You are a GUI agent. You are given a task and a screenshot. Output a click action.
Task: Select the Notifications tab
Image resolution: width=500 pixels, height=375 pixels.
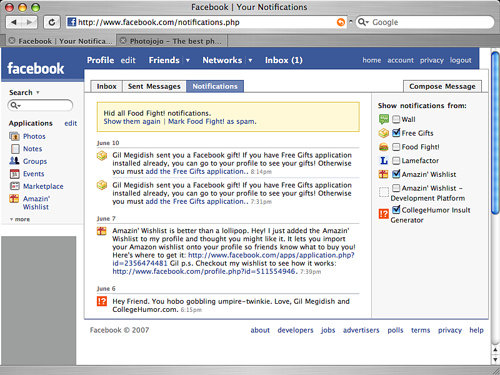(215, 86)
